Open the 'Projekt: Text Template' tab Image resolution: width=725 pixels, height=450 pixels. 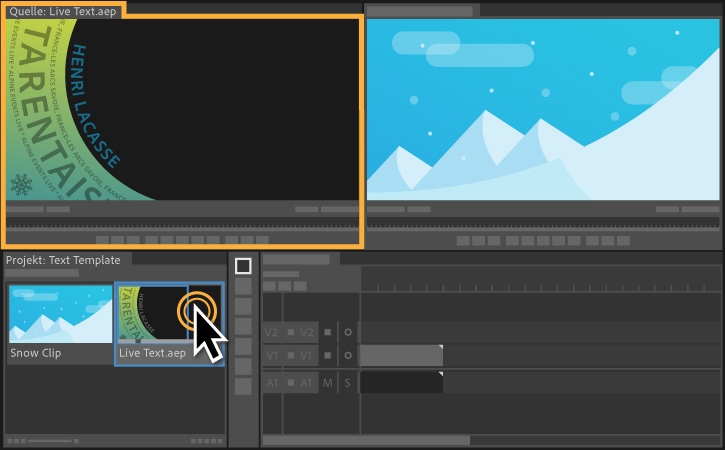click(63, 260)
